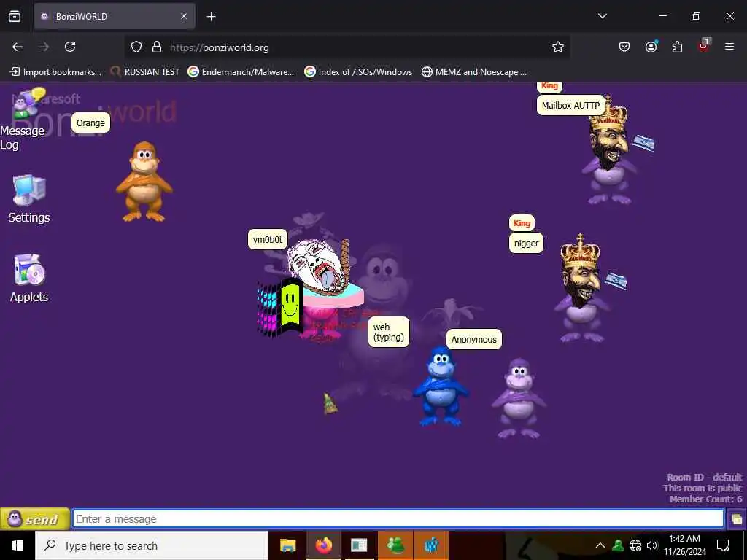Viewport: 747px width, 560px height.
Task: Open the Extensions puzzle icon
Action: pyautogui.click(x=677, y=47)
